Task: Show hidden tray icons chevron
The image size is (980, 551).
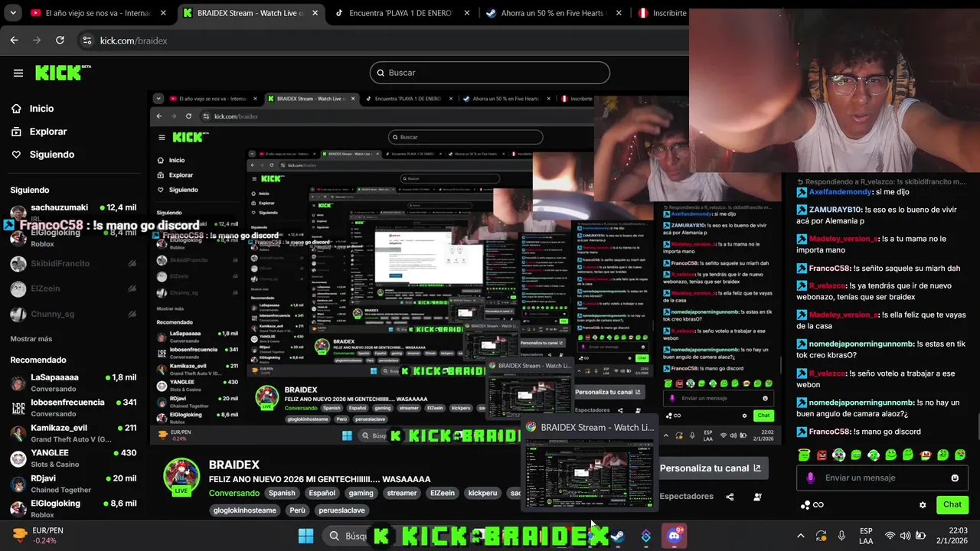Action: (801, 536)
